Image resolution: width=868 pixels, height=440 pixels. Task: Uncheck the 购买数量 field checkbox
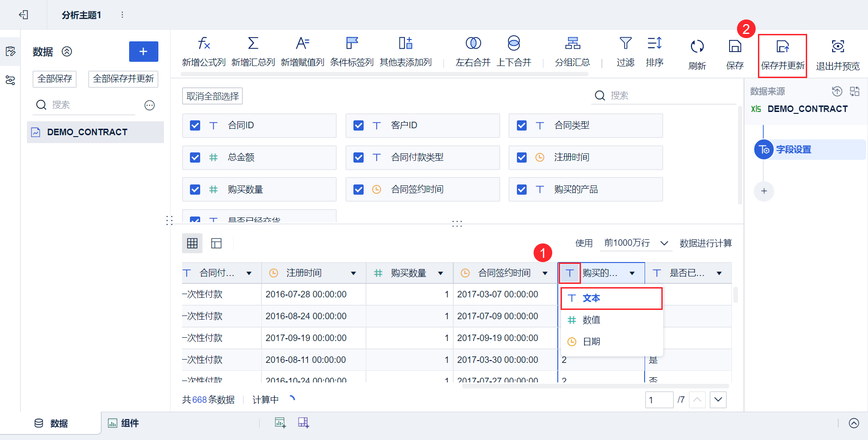(x=195, y=190)
